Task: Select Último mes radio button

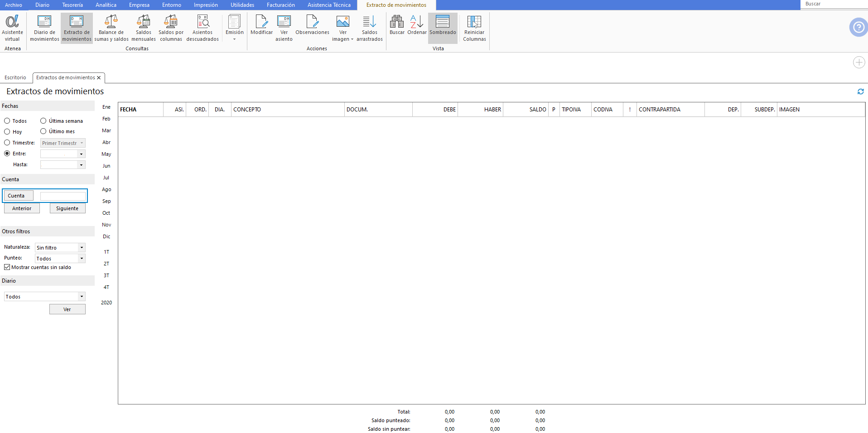Action: (43, 131)
